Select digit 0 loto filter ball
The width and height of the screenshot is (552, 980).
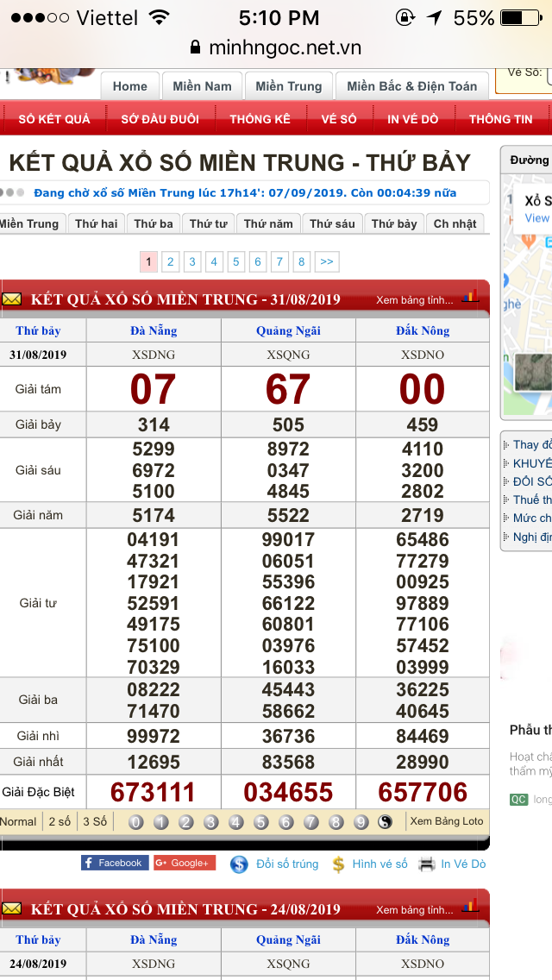pos(135,822)
